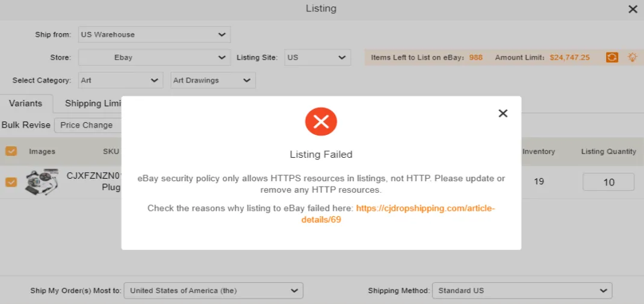Click the orange refresh icon beside Amount Limit

[x=611, y=58]
